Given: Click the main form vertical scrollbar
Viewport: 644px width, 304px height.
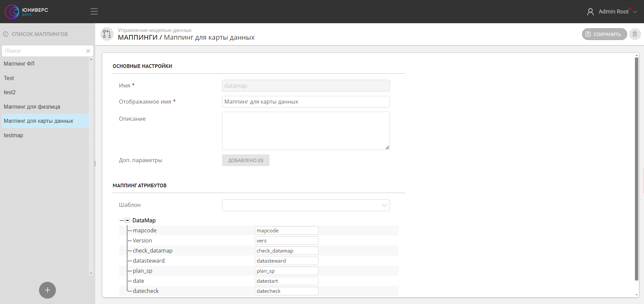Looking at the screenshot, I should (636, 168).
